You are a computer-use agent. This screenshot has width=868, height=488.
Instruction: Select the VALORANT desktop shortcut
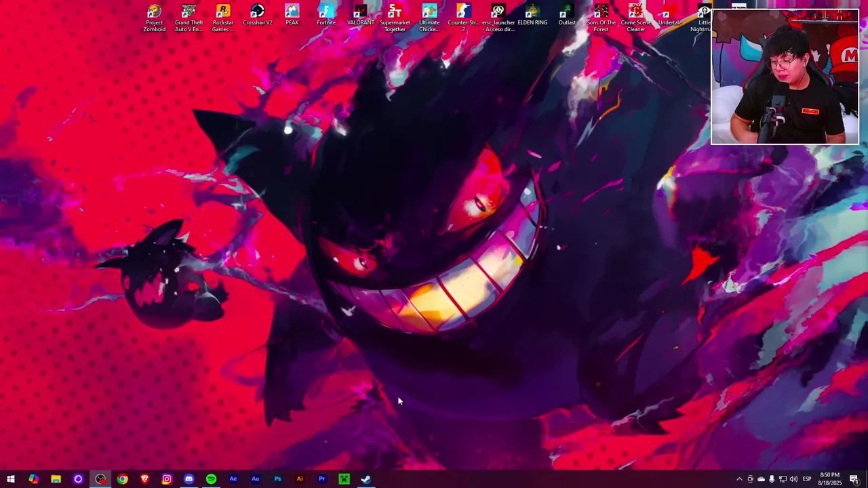click(x=361, y=16)
